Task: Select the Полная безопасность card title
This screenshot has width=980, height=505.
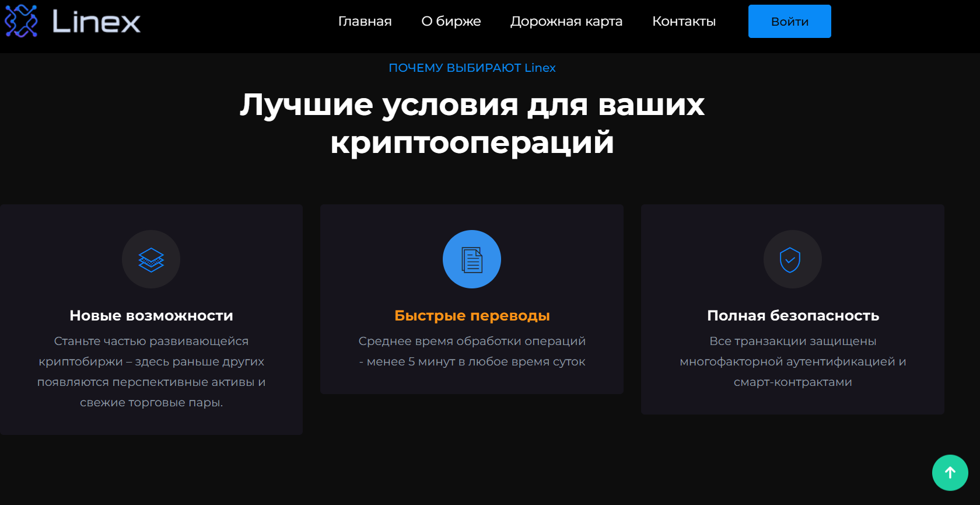Action: [x=793, y=316]
